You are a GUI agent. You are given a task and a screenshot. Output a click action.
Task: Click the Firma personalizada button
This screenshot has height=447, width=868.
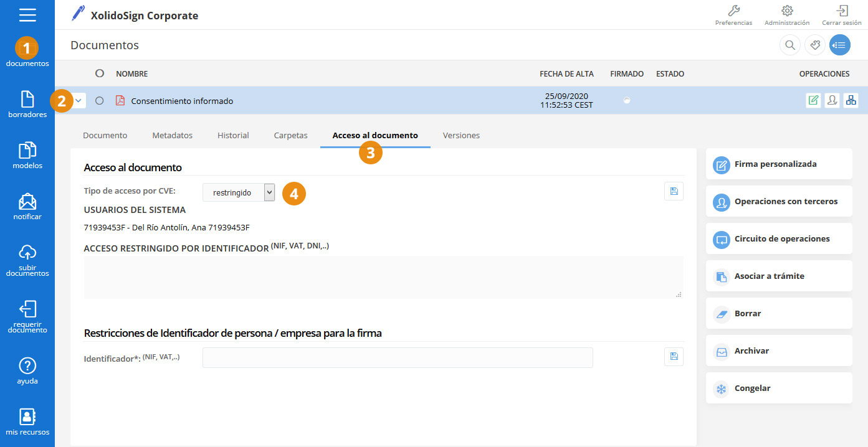click(778, 164)
